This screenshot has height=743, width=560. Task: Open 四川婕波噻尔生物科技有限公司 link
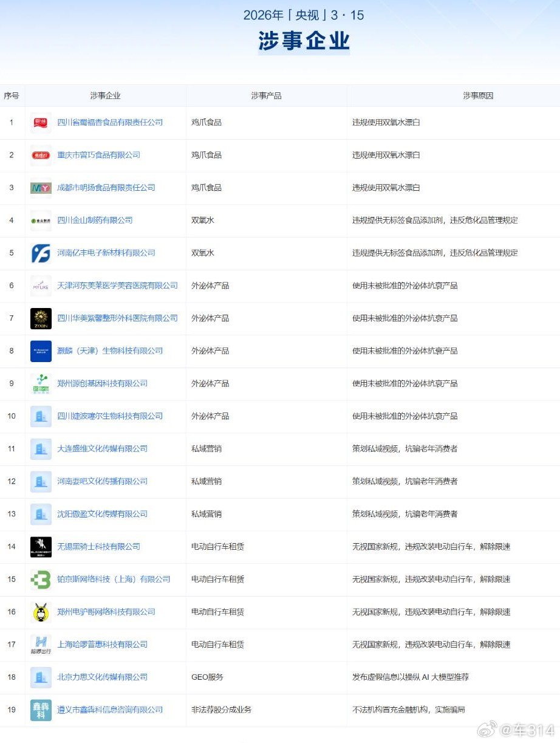coord(110,416)
